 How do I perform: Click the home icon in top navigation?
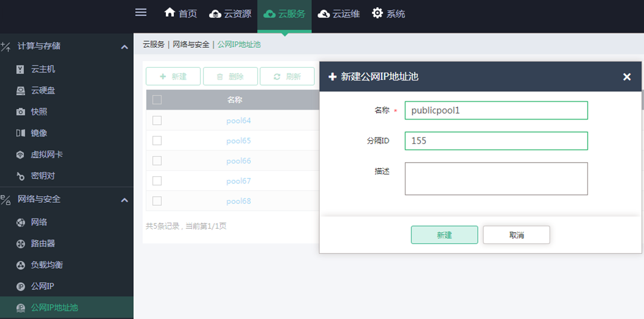point(170,13)
